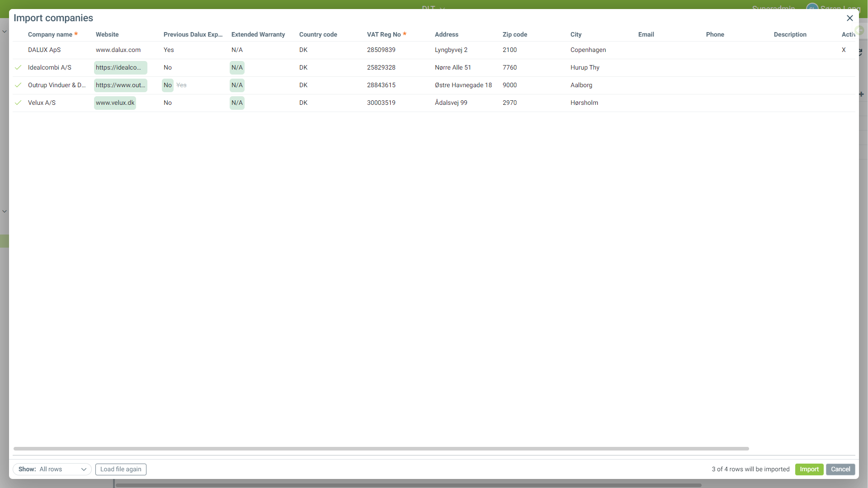The width and height of the screenshot is (868, 488).
Task: Cancel the company import
Action: point(840,469)
